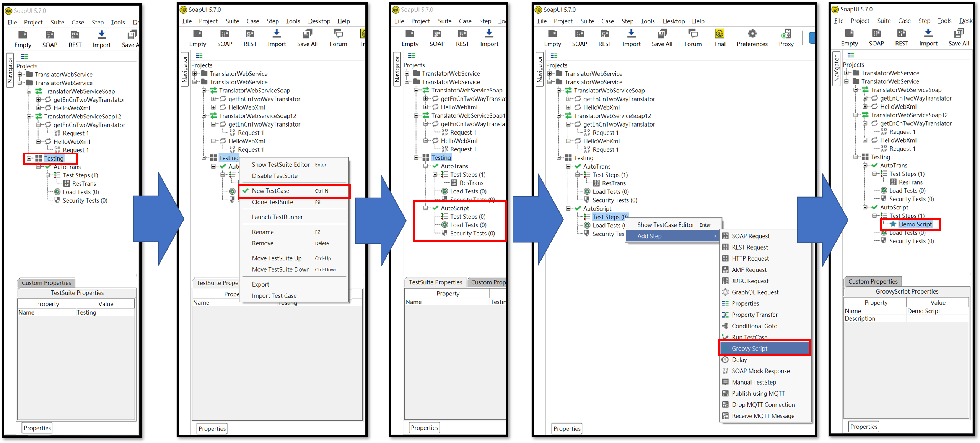Select Launch TestRunner menu entry
Screen dimensions: 980x443
277,217
